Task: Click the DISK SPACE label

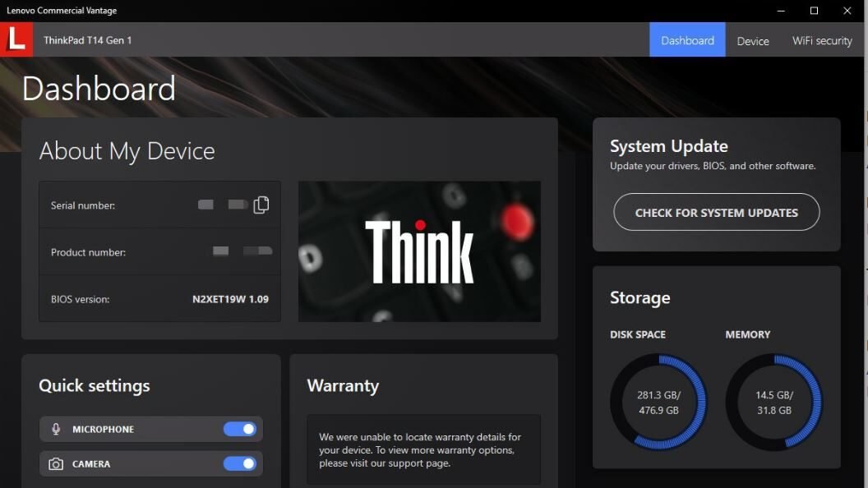Action: (638, 334)
